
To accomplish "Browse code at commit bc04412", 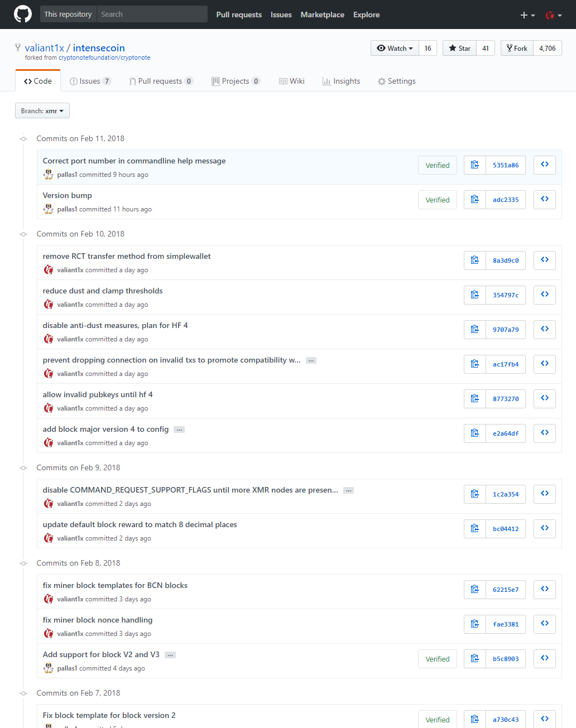I will click(x=545, y=529).
